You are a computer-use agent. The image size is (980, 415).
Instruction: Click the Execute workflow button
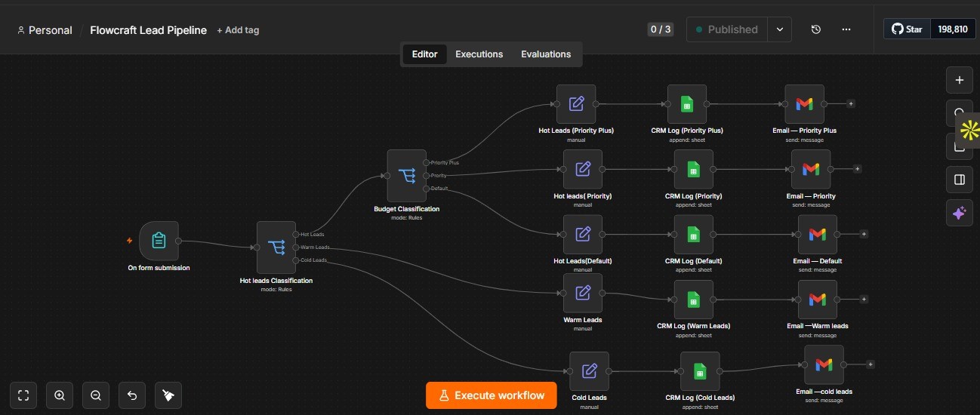pos(492,395)
